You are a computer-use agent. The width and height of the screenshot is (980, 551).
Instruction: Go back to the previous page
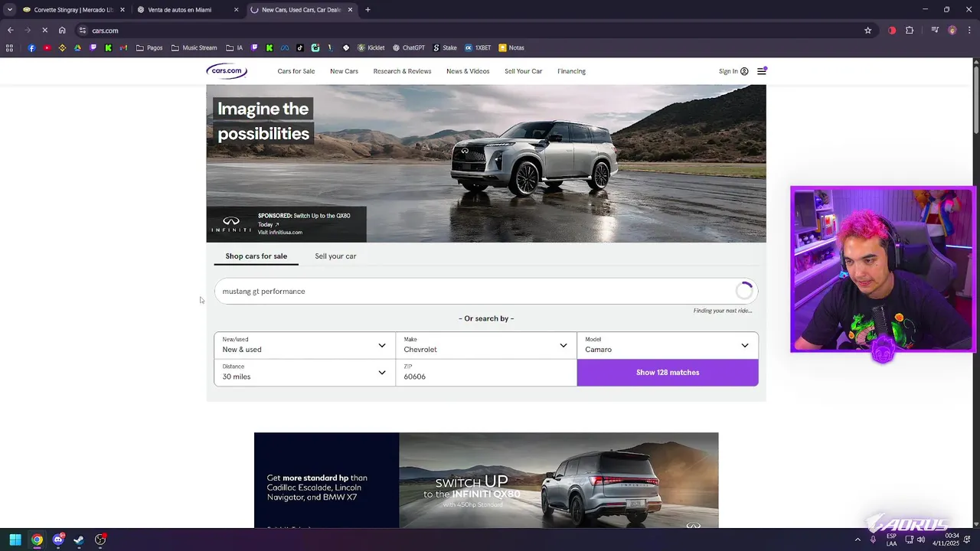coord(10,31)
